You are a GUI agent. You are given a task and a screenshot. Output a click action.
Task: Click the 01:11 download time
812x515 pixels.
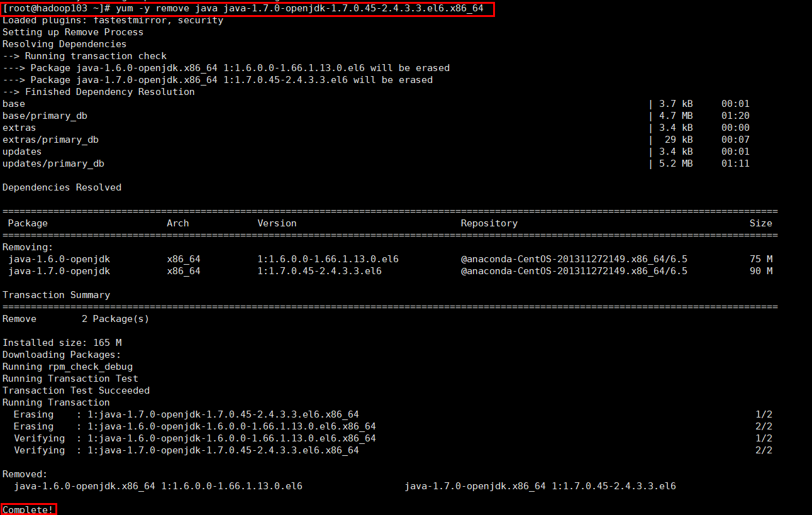pyautogui.click(x=735, y=163)
